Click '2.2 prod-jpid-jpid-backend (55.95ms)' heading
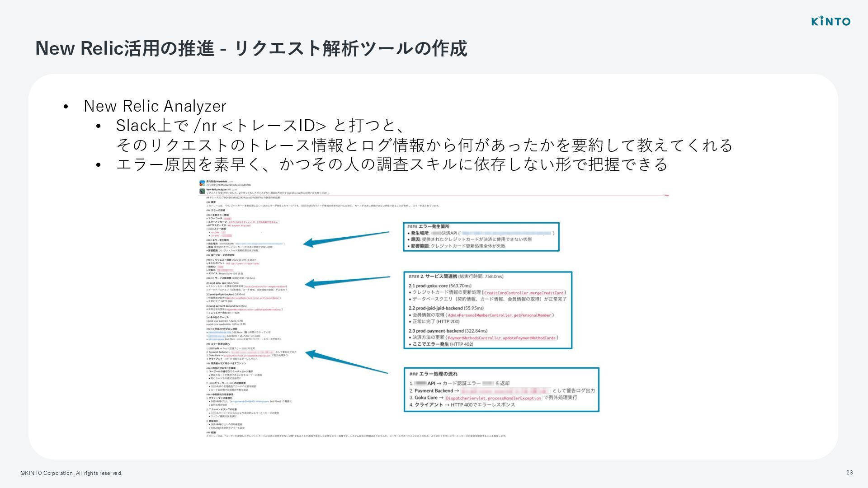 coord(446,308)
